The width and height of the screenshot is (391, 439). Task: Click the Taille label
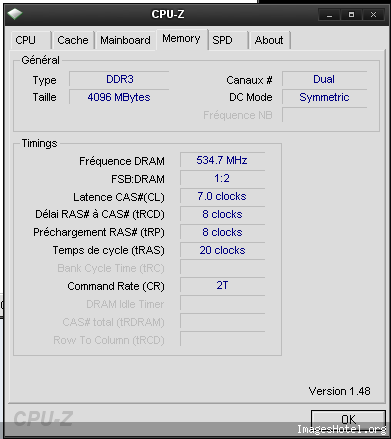[44, 97]
